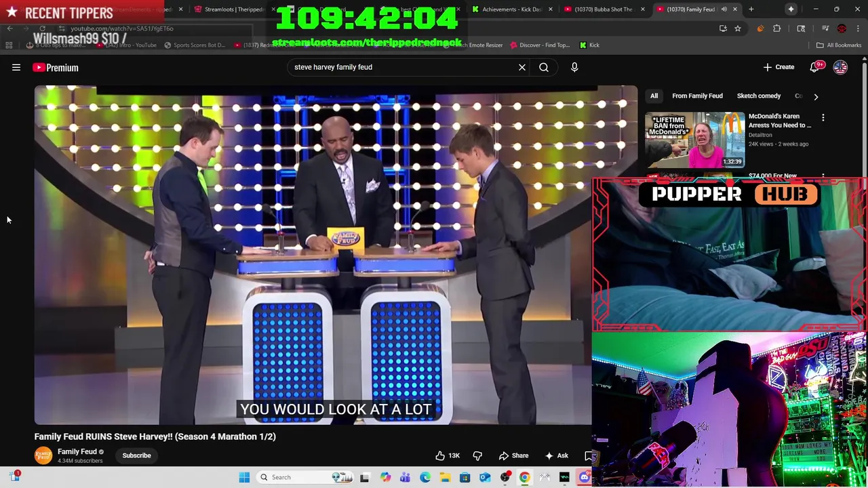868x488 pixels.
Task: Open McDonald's Karen Arrests You video title
Action: pyautogui.click(x=780, y=121)
